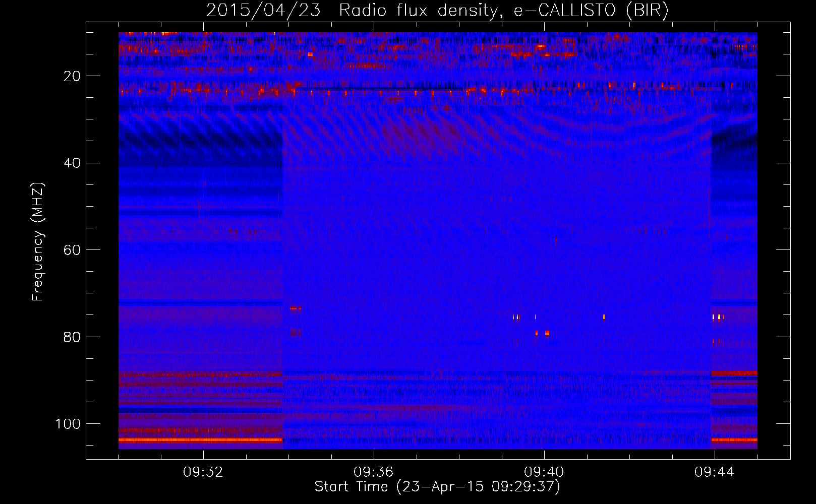The image size is (816, 504).
Task: Click the 'Start Time (23-Apr-15 09:29:37)' label
Action: click(437, 487)
